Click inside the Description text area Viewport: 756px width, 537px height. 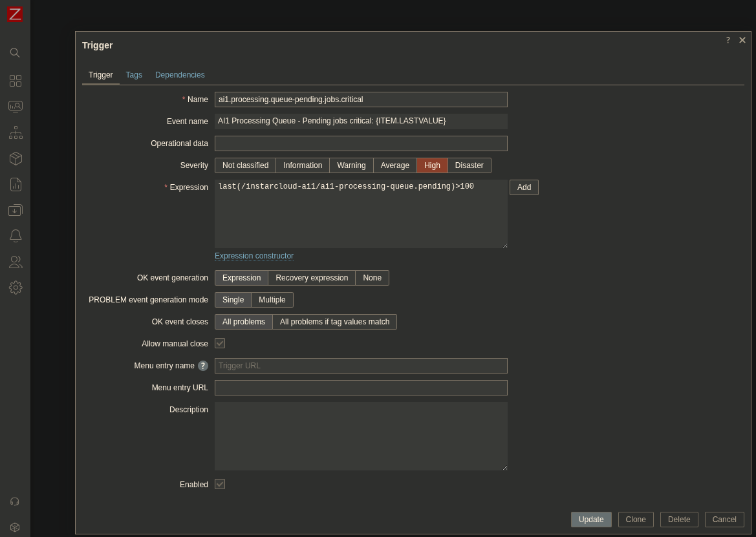click(361, 436)
